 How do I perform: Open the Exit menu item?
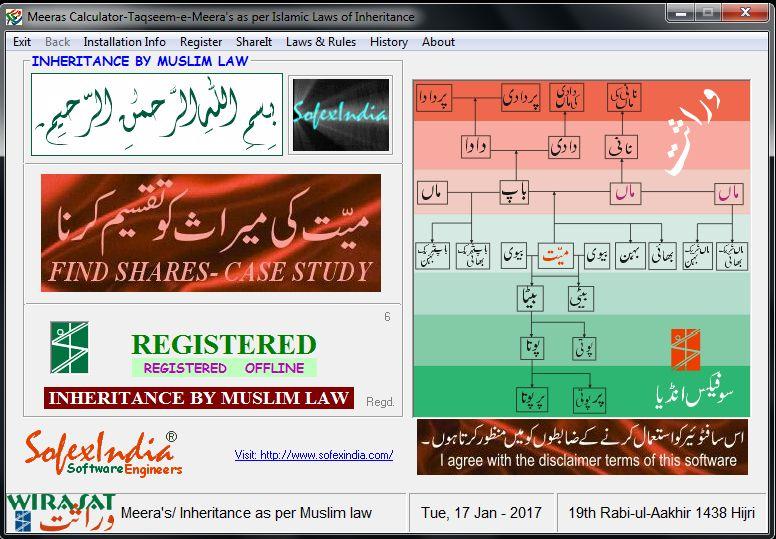[x=22, y=42]
